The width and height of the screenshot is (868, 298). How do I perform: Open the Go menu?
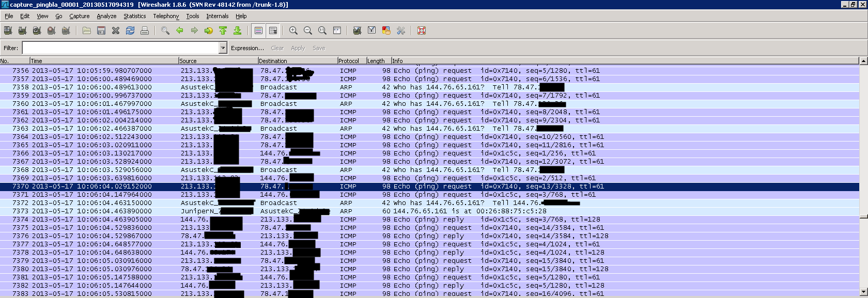point(59,16)
